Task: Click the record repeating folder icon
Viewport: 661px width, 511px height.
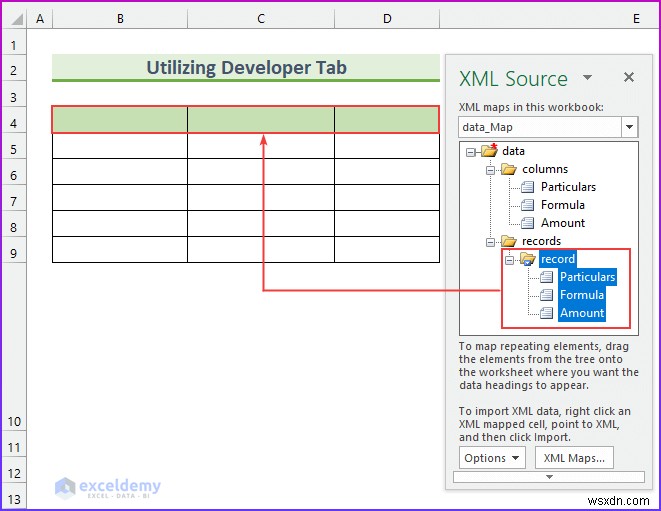Action: coord(527,259)
